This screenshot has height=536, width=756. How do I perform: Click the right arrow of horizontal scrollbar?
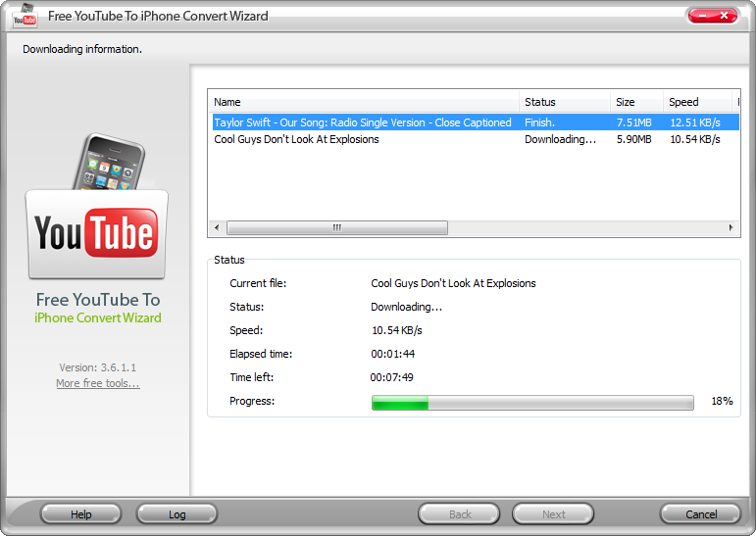pos(731,227)
